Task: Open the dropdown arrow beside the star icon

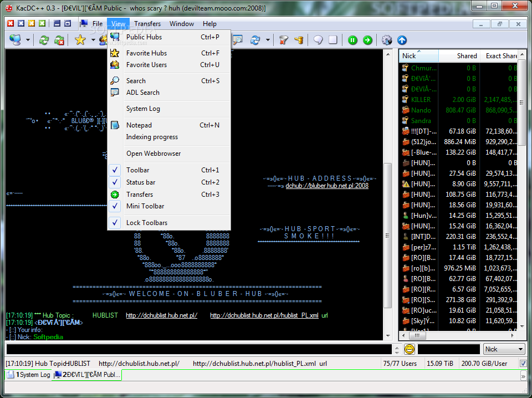Action: tap(93, 40)
